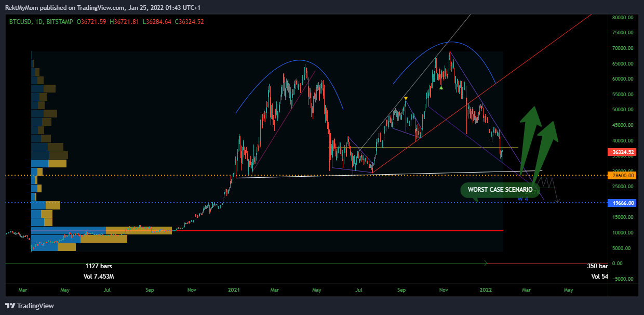The height and width of the screenshot is (315, 644).
Task: Click the high value H36721.81
Action: tap(125, 21)
